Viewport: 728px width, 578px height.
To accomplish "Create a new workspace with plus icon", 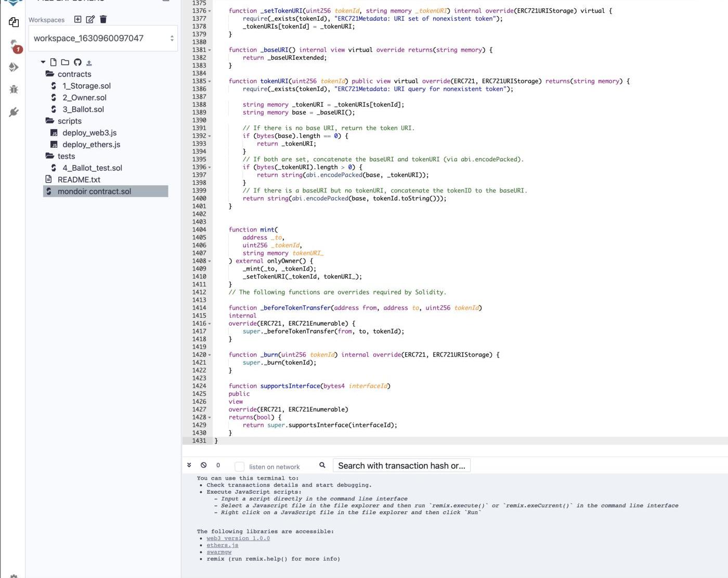I will 77,19.
